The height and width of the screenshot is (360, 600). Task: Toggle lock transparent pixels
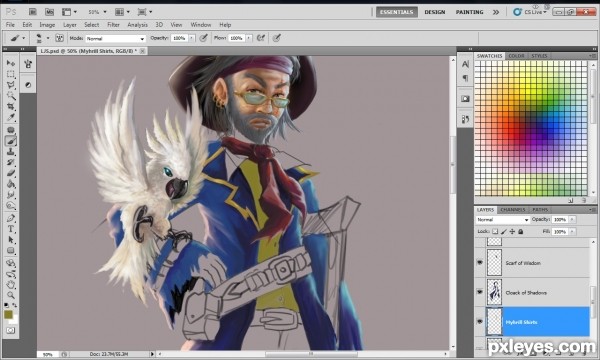click(x=495, y=231)
